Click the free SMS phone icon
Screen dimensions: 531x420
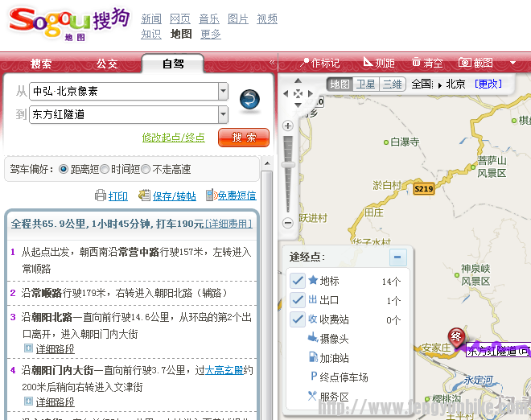(x=211, y=195)
